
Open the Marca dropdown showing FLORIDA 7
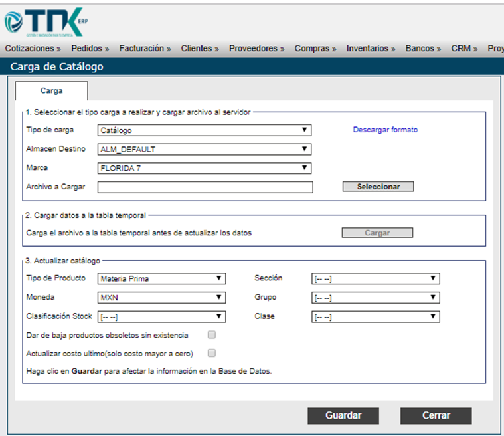click(204, 169)
